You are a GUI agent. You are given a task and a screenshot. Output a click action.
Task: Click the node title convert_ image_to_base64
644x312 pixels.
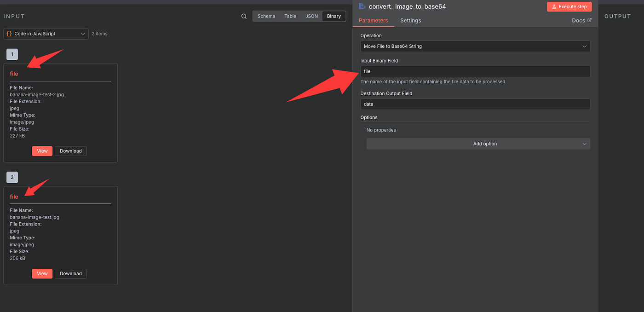[x=407, y=6]
